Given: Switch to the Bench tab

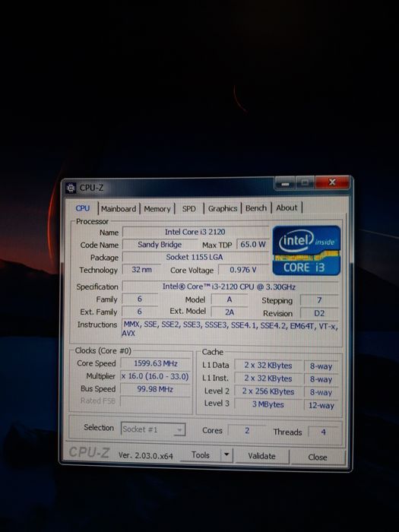Looking at the screenshot, I should (x=256, y=208).
